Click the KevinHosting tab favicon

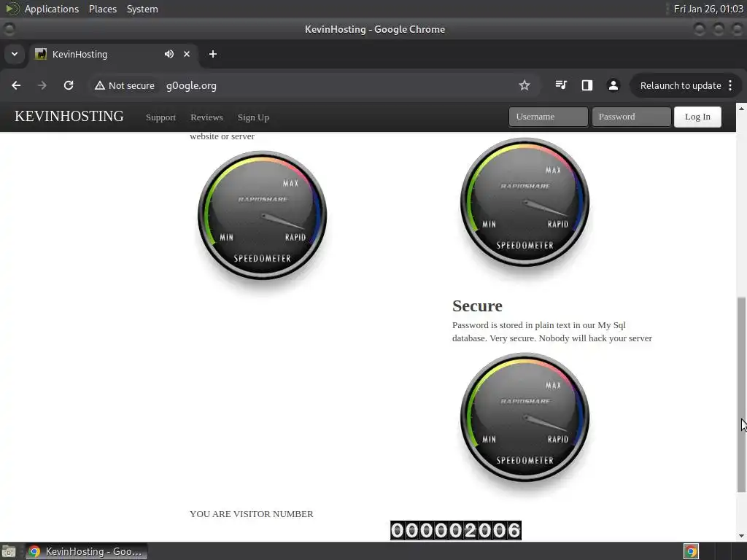pos(41,54)
